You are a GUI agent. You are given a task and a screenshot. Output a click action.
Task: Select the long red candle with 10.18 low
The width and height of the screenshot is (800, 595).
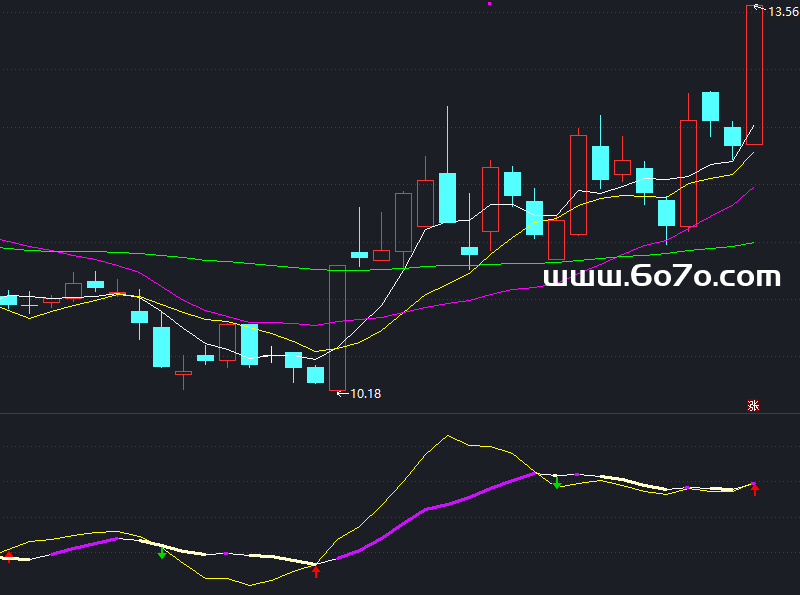[x=337, y=327]
